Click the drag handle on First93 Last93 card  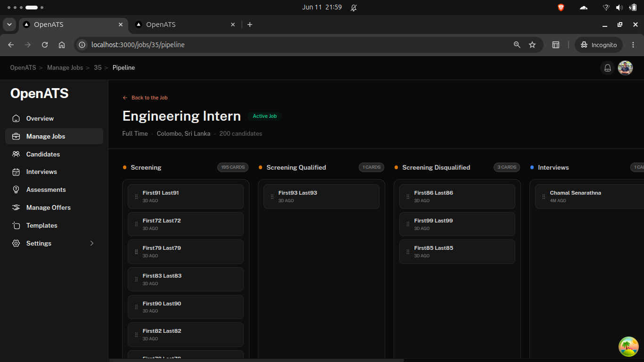pyautogui.click(x=272, y=197)
